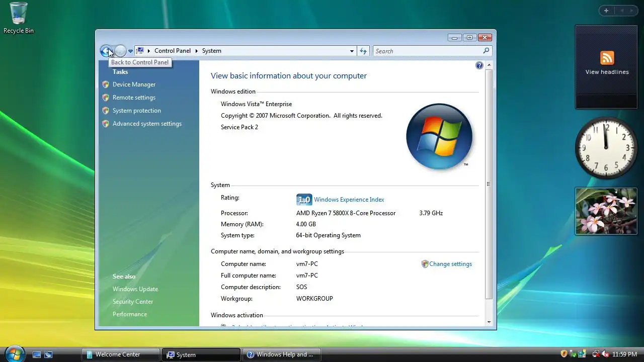Click the Windows Vista logo orb image
Screen dimensions: 644x362
(439, 136)
